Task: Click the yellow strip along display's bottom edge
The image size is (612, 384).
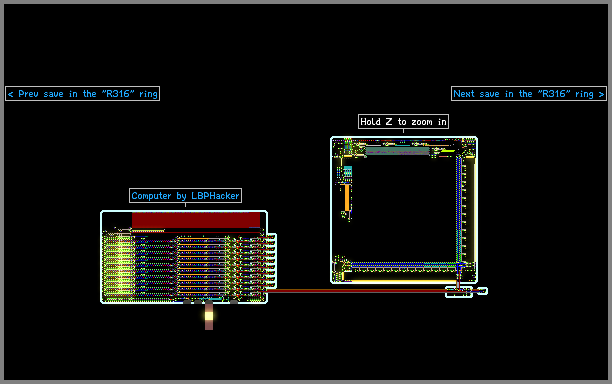Action: click(x=402, y=280)
